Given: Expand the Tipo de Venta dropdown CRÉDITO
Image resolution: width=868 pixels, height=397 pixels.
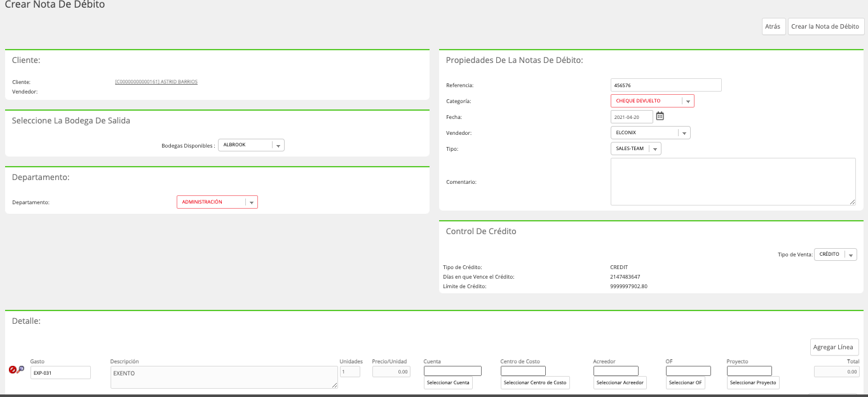Looking at the screenshot, I should (x=836, y=254).
